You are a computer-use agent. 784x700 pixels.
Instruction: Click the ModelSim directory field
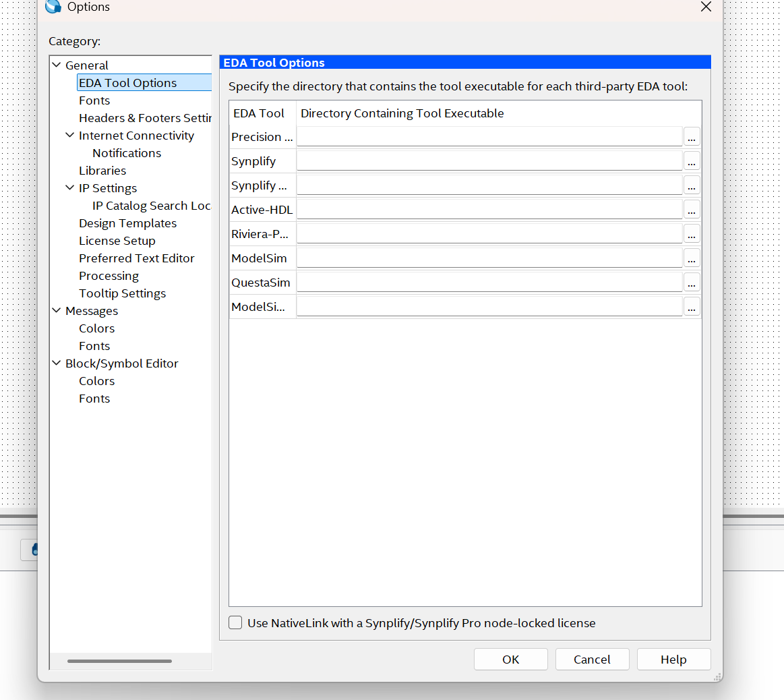pos(489,258)
